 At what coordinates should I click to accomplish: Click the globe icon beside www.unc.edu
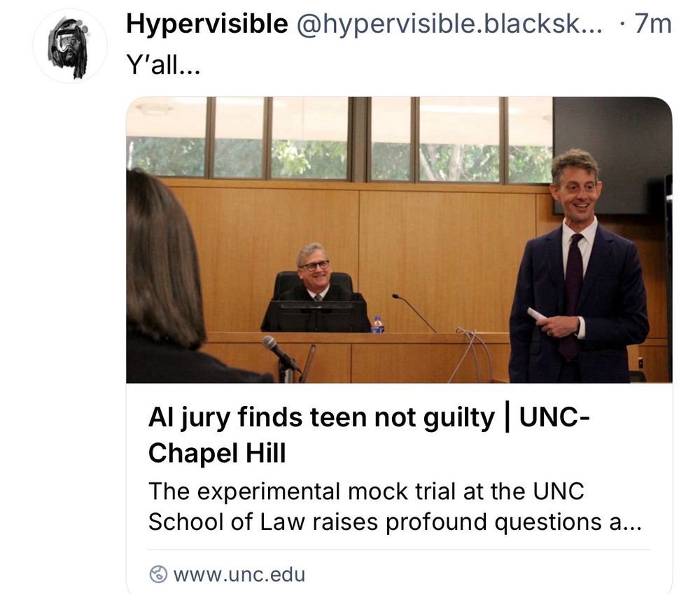[158, 575]
